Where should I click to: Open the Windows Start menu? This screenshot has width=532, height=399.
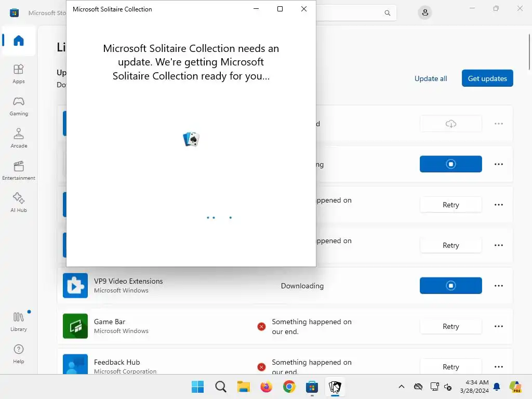click(x=197, y=387)
